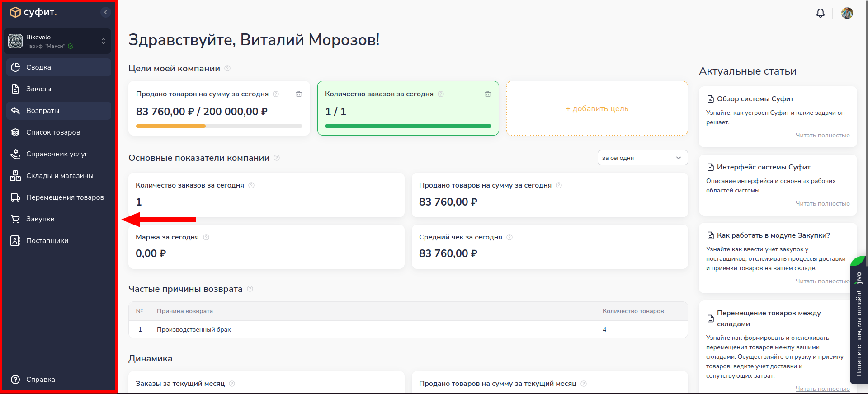The width and height of the screenshot is (868, 394).
Task: Click the Причина возврата column header
Action: click(185, 311)
